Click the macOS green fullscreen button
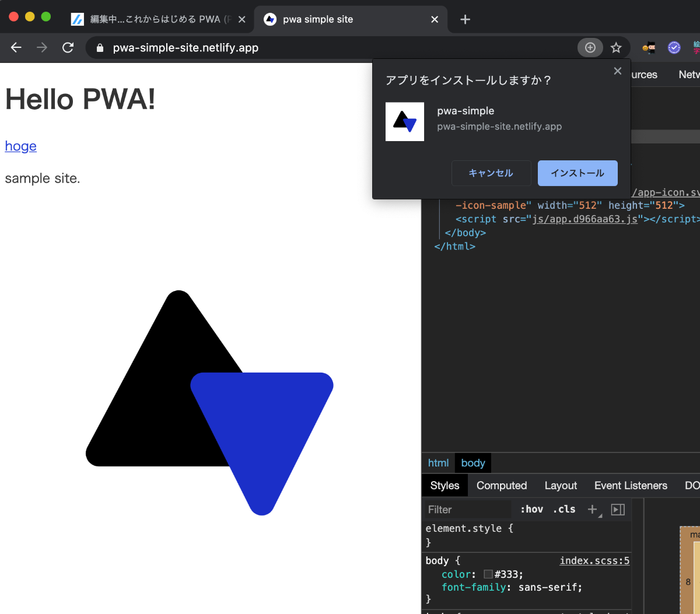Viewport: 700px width, 614px height. (x=46, y=17)
